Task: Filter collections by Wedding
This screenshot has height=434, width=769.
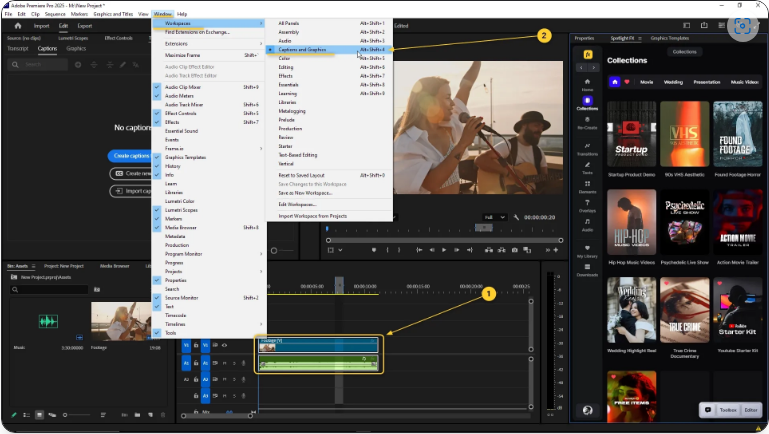Action: (673, 82)
